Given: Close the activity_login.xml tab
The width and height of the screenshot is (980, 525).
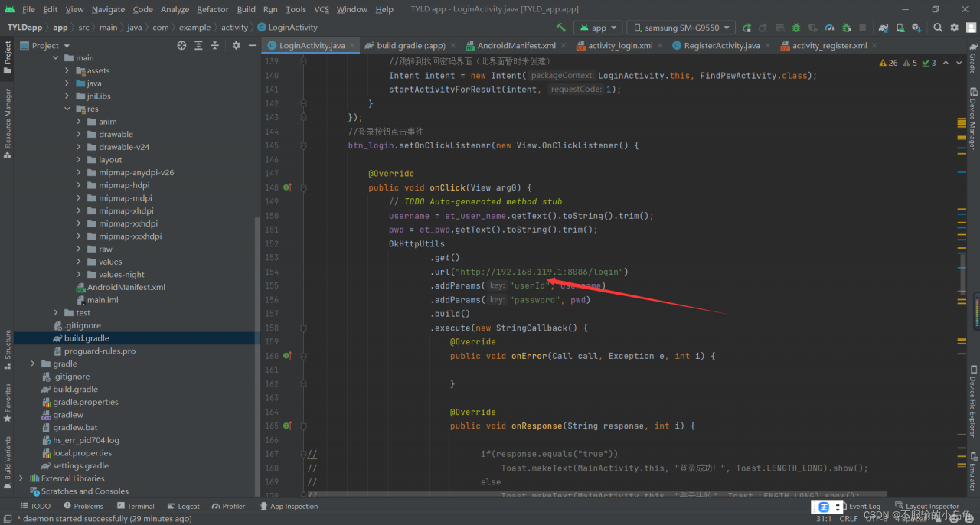Looking at the screenshot, I should coord(661,45).
